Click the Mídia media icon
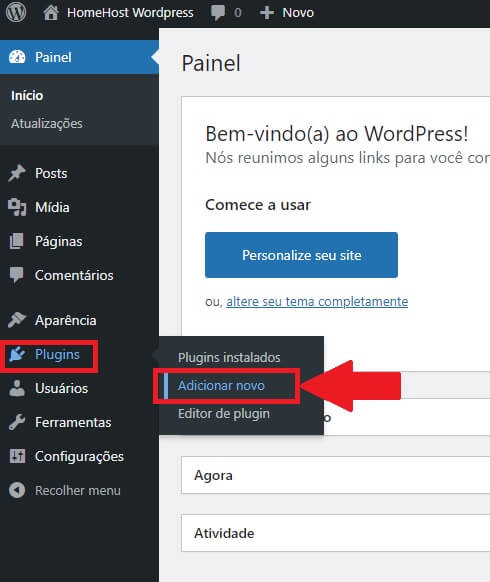Screen dimensions: 490x582 pyautogui.click(x=17, y=207)
